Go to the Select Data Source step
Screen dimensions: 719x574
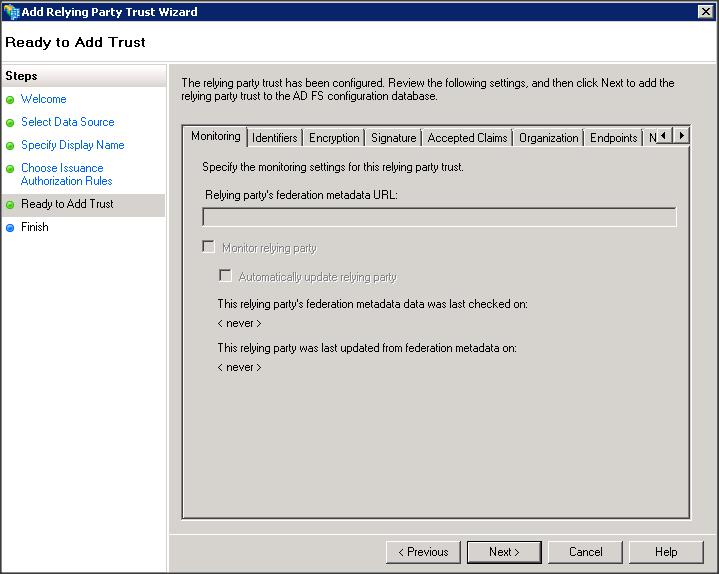coord(67,122)
